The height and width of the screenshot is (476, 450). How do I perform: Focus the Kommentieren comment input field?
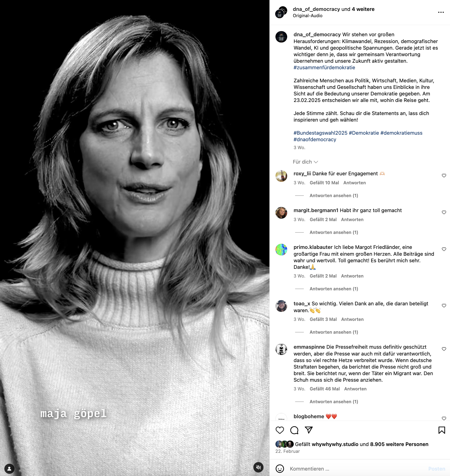[x=357, y=469]
